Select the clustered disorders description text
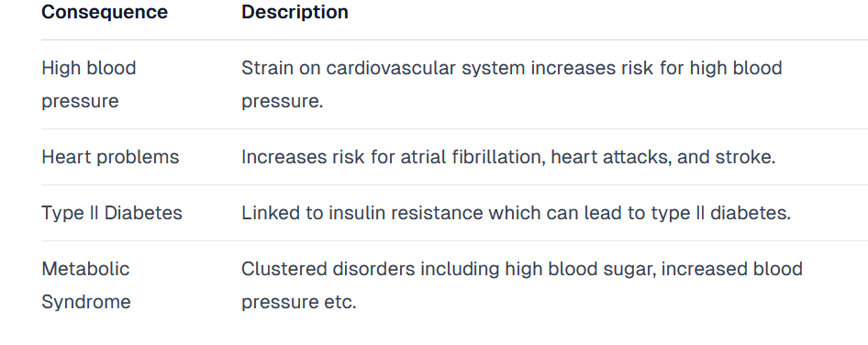 (x=521, y=285)
